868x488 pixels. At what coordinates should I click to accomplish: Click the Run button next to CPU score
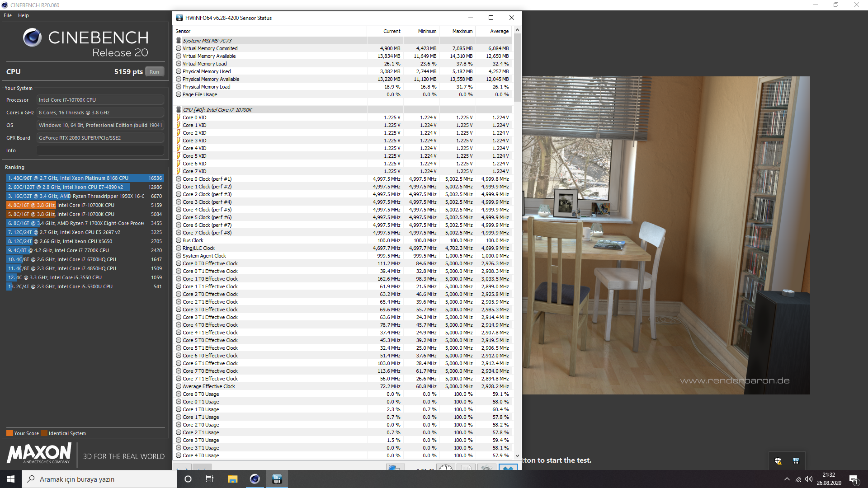[155, 72]
